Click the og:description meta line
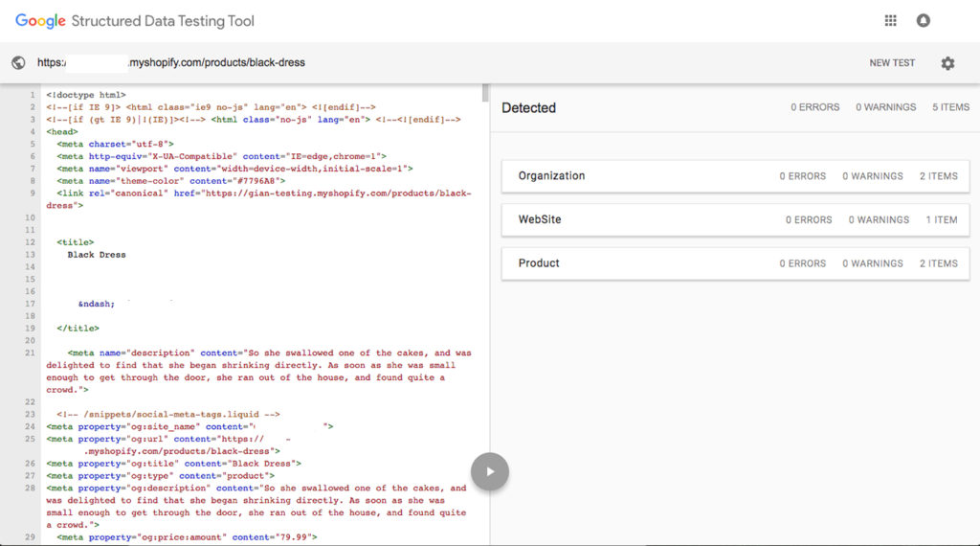 (256, 507)
